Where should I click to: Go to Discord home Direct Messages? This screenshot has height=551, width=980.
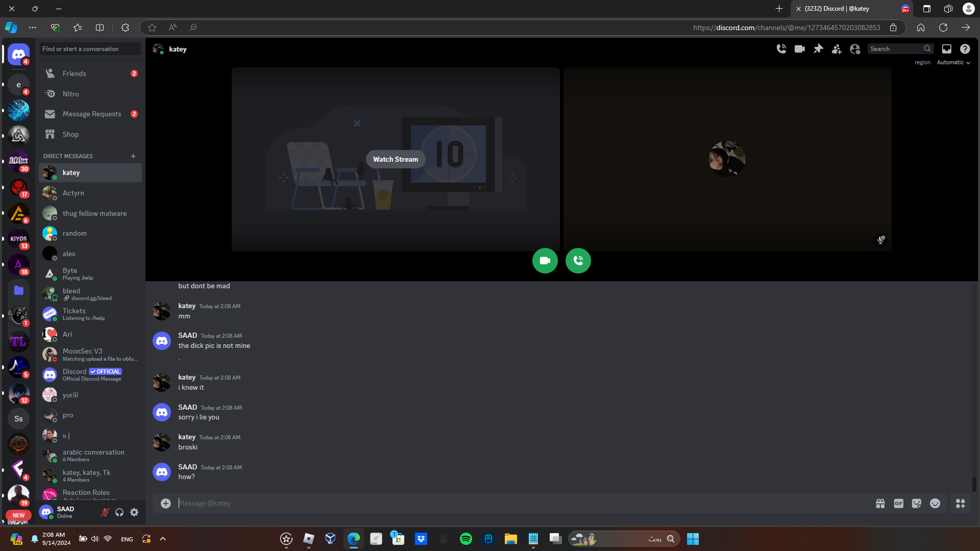click(x=18, y=54)
